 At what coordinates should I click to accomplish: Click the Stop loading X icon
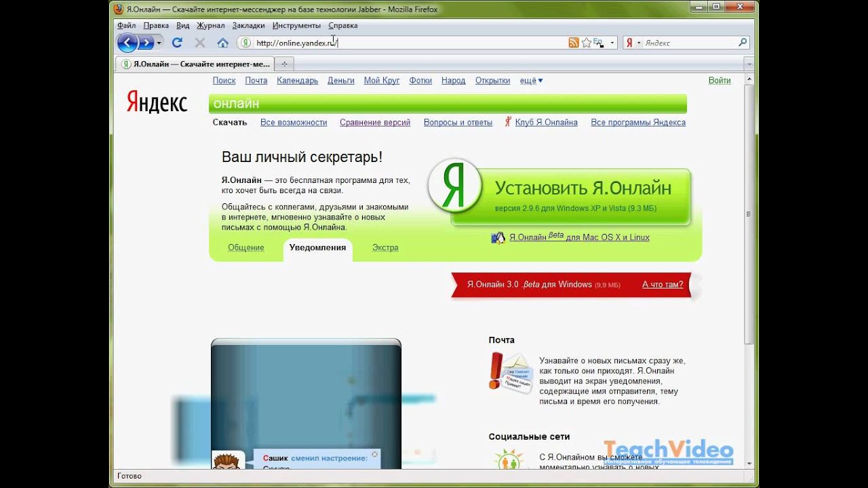(200, 43)
